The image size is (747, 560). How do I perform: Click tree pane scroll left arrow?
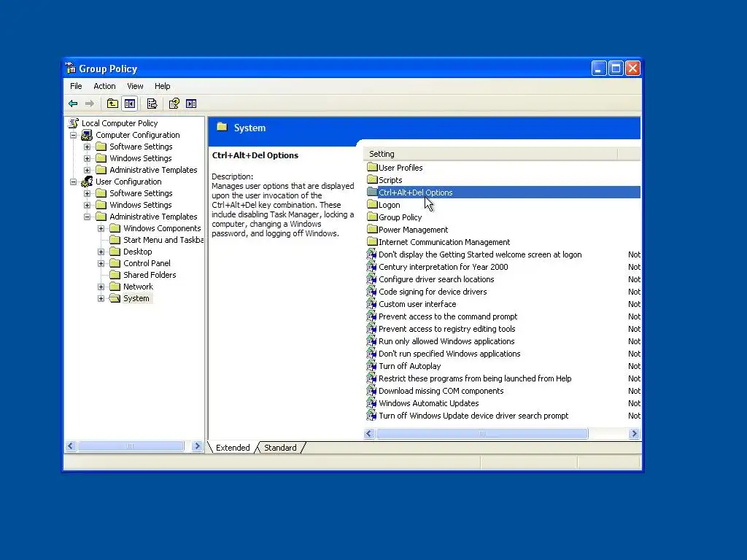tap(71, 446)
